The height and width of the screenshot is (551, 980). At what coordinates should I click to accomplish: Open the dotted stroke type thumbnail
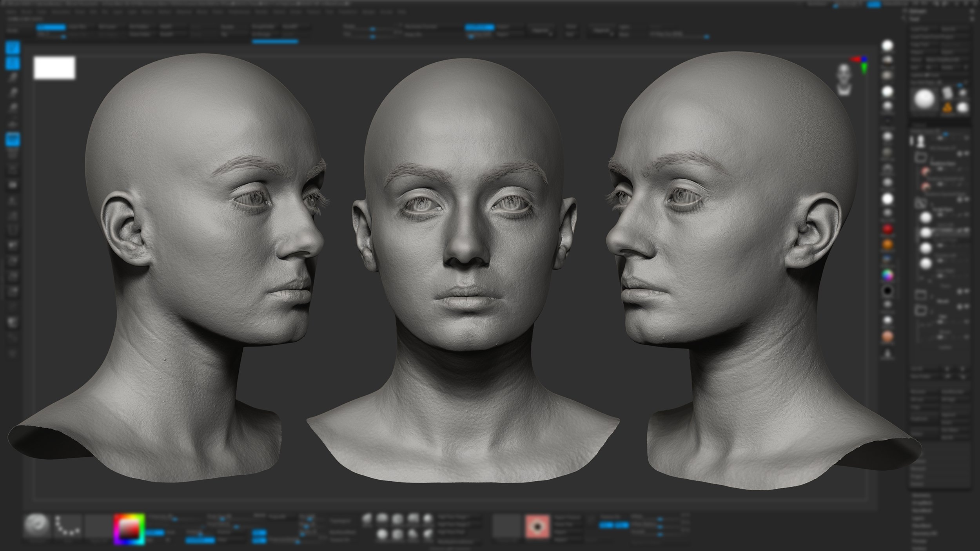(67, 526)
